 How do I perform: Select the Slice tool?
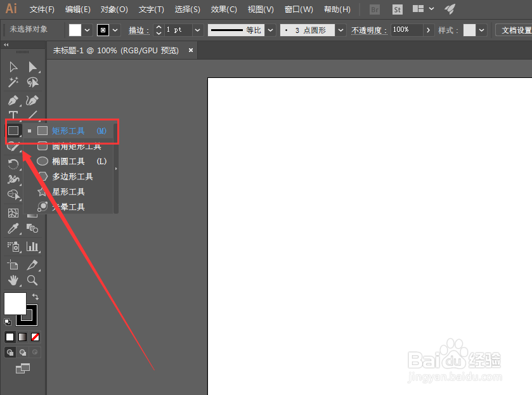coord(32,264)
